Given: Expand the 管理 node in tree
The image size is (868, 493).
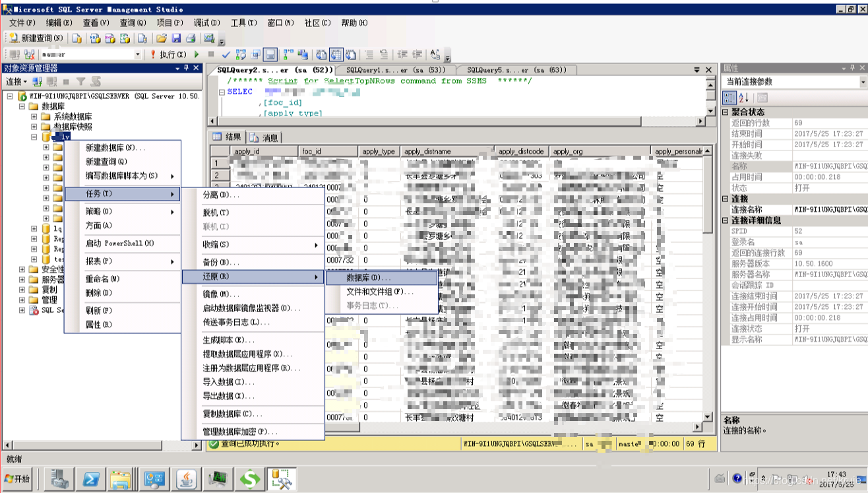Looking at the screenshot, I should click(22, 300).
